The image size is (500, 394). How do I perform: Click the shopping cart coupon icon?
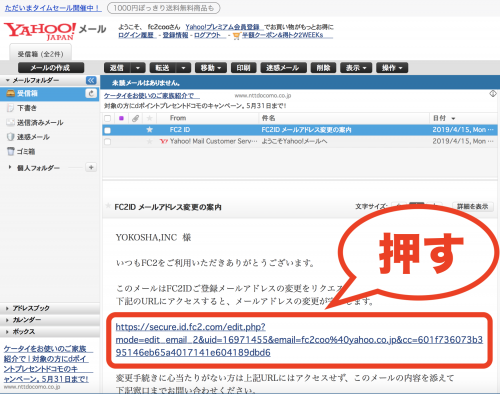(237, 36)
